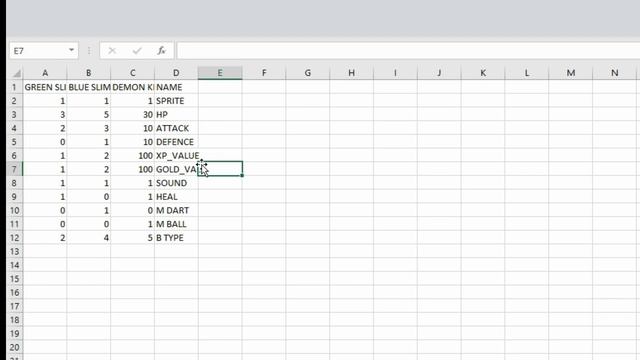
Task: Select column G header
Action: 308,73
